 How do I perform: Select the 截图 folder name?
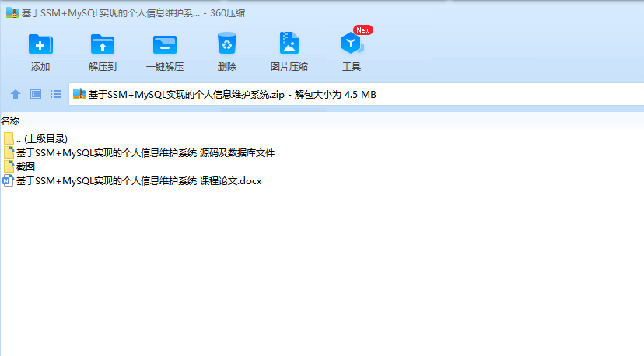[x=26, y=166]
